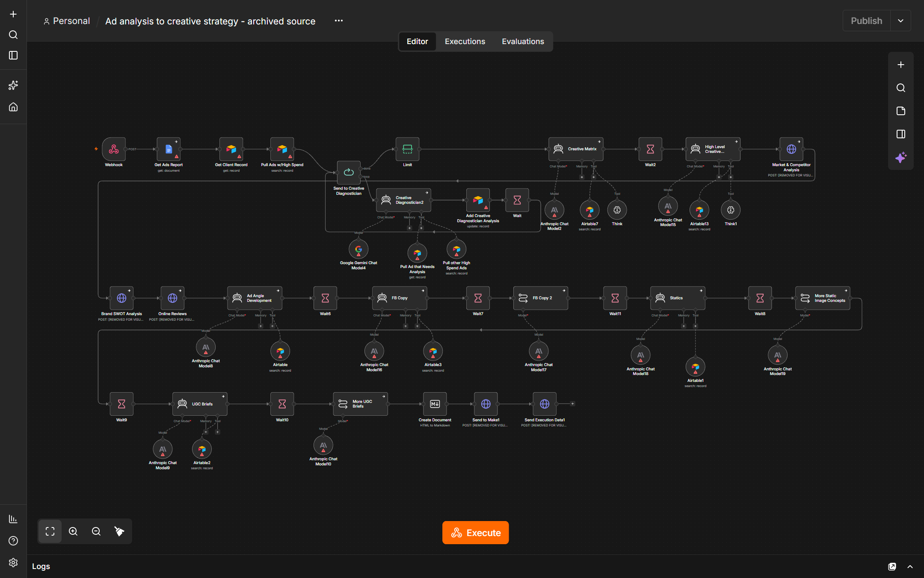Select the Google Gemini Chat Model4 node

[x=358, y=249]
